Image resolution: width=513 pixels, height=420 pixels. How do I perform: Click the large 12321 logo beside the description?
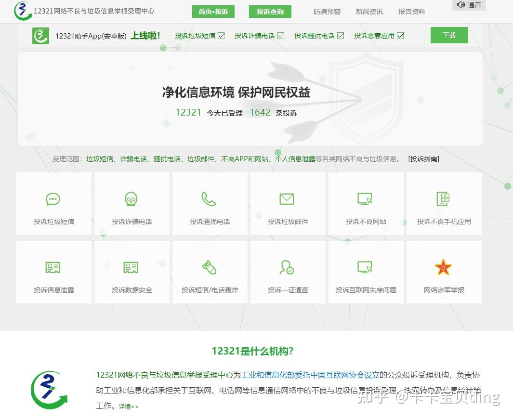tap(49, 390)
